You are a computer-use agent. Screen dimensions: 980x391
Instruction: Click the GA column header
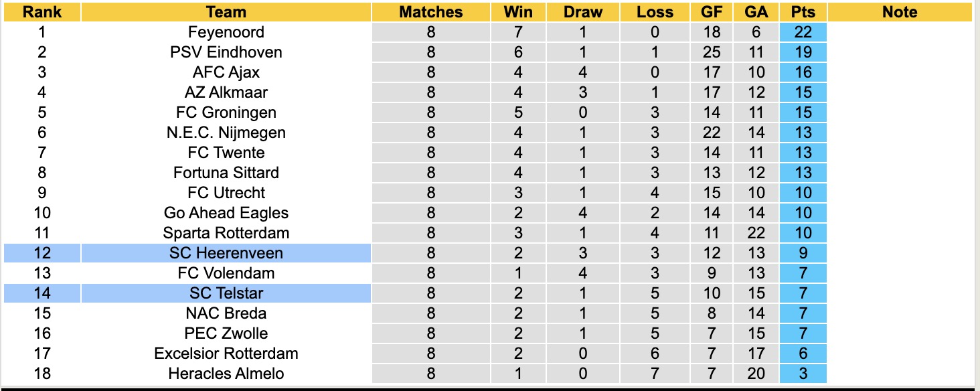tap(756, 12)
